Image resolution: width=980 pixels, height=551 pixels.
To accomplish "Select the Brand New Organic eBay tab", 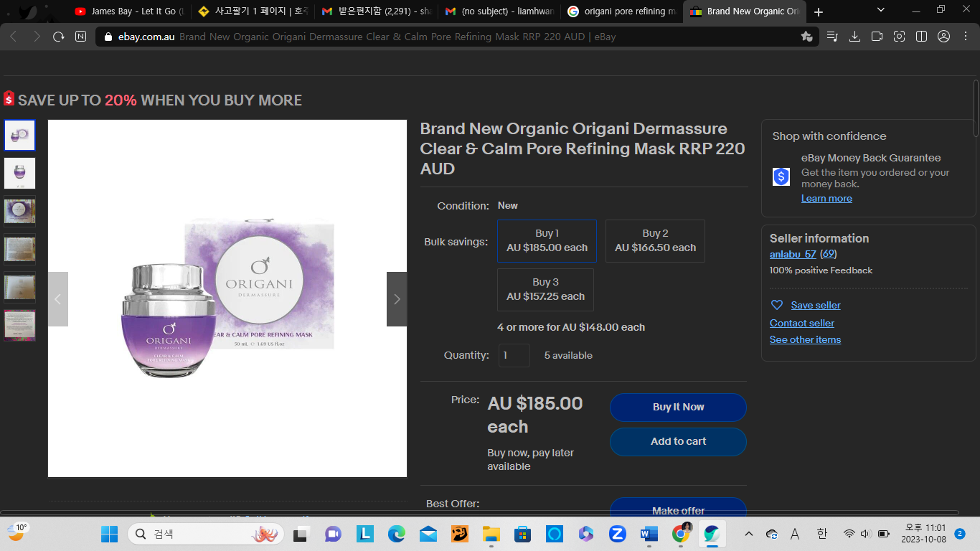I will coord(745,11).
